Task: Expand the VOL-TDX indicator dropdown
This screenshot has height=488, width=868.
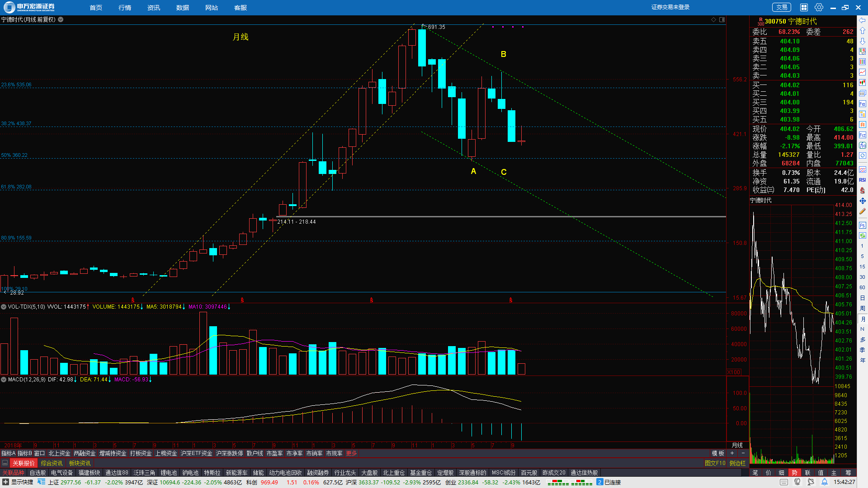Action: [4, 307]
